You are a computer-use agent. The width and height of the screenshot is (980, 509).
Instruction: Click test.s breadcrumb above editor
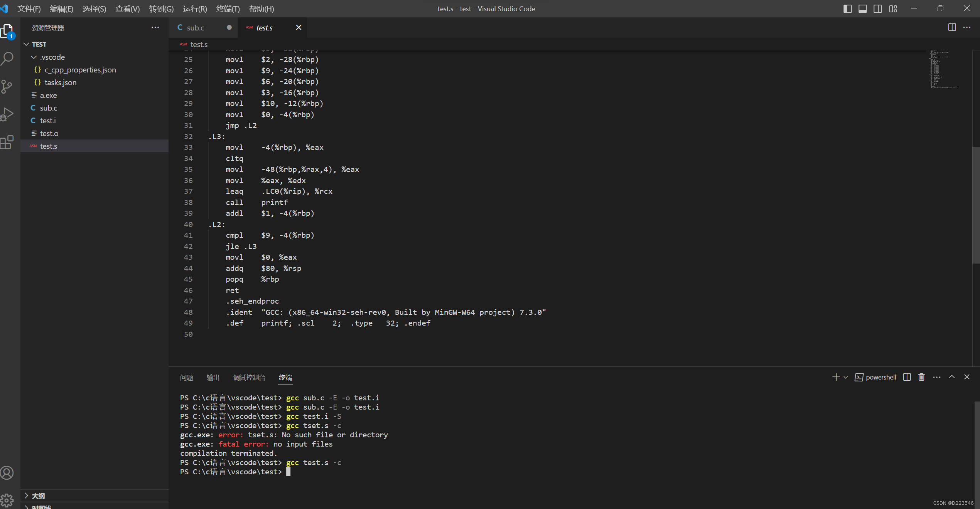(x=199, y=44)
